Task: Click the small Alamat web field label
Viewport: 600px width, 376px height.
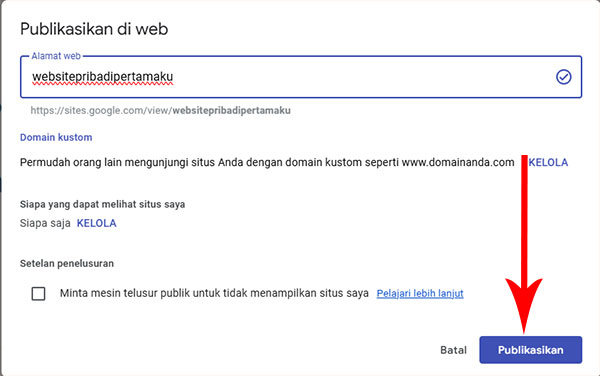Action: [56, 56]
